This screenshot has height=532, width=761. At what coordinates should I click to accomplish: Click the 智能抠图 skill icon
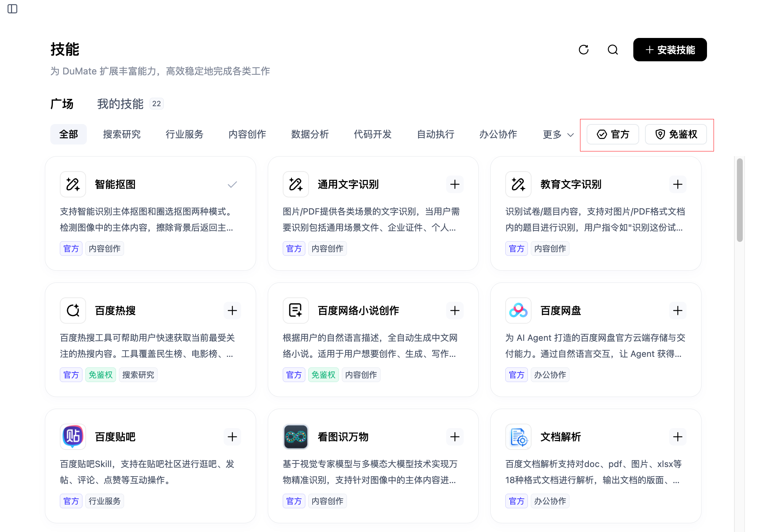[x=73, y=184]
